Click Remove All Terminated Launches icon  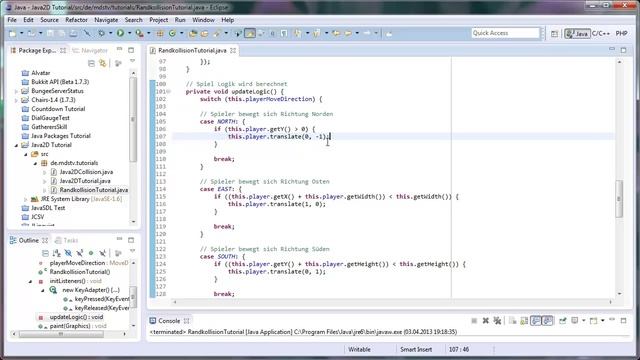tap(498, 321)
